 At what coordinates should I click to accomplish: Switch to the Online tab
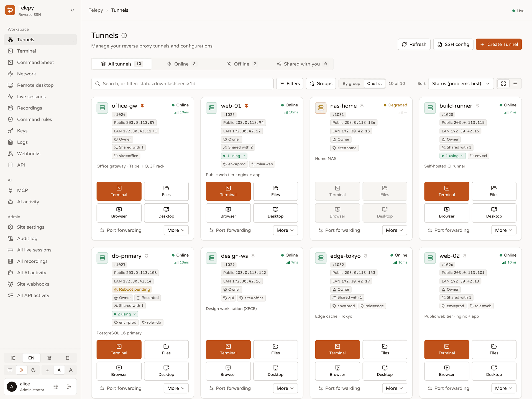[x=182, y=64]
